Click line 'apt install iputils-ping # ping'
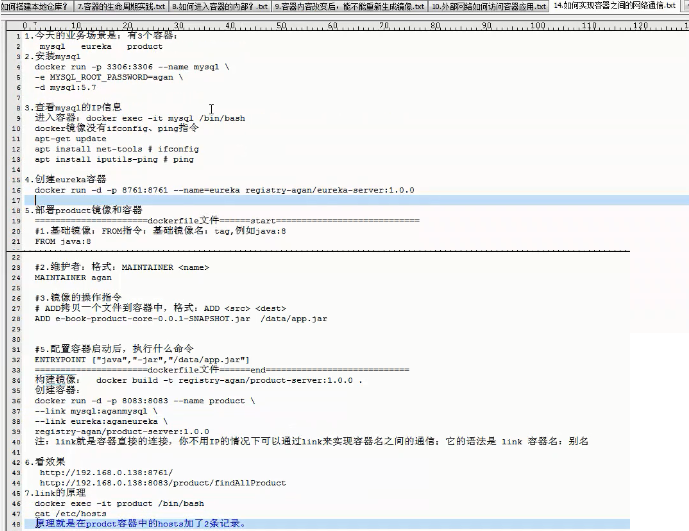The image size is (689, 531). pos(114,160)
